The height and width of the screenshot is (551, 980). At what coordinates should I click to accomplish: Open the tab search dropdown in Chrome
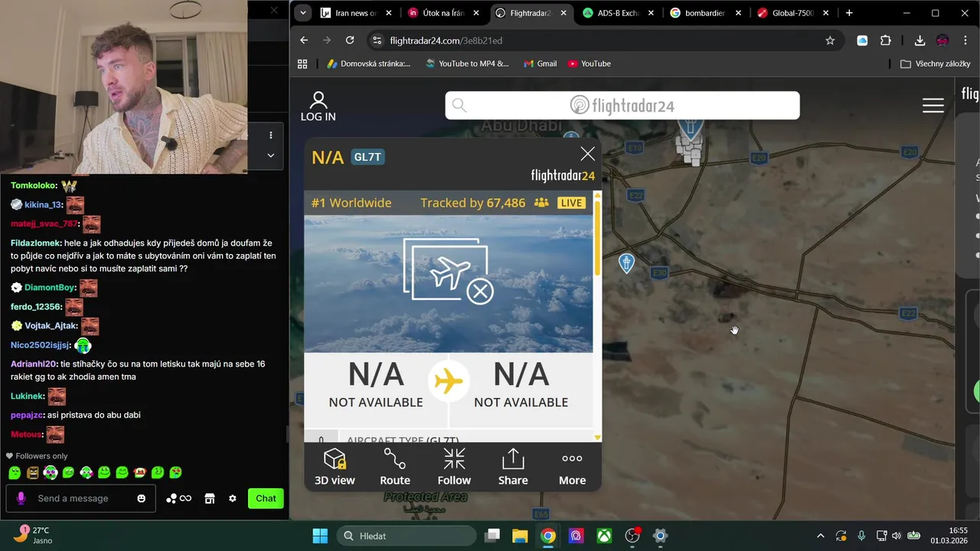[x=303, y=13]
